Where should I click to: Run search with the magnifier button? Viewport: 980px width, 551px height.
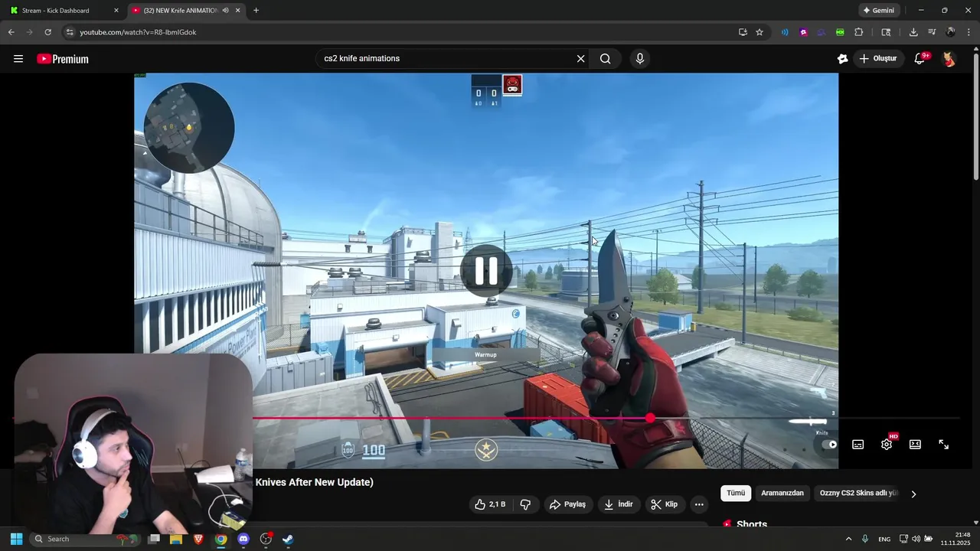point(605,59)
